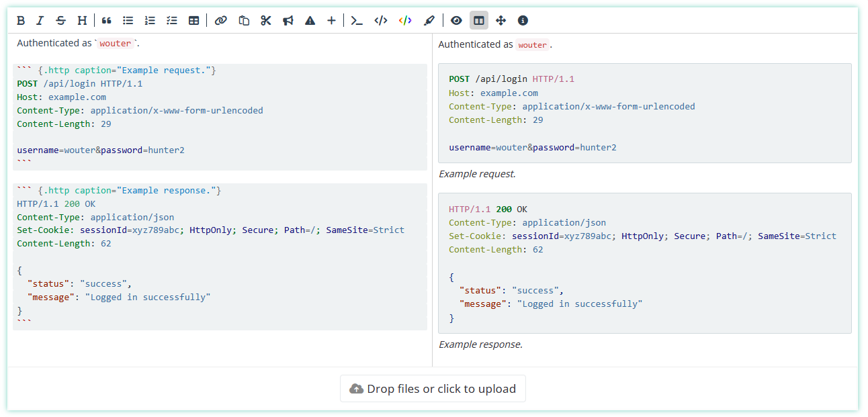This screenshot has width=868, height=417.
Task: Click "Content-Type: application/x-www-form-urlencoded" in preview
Action: pyautogui.click(x=572, y=107)
